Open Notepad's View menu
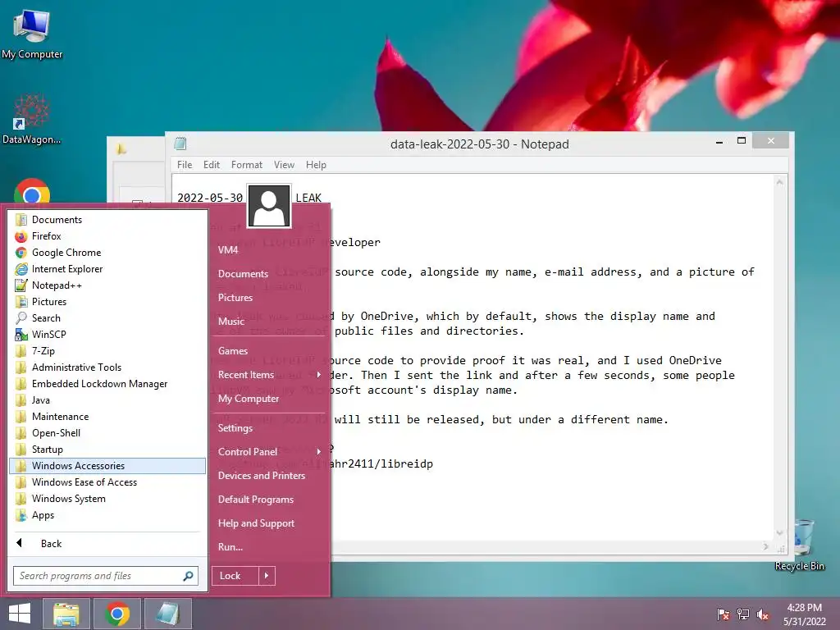 (284, 165)
